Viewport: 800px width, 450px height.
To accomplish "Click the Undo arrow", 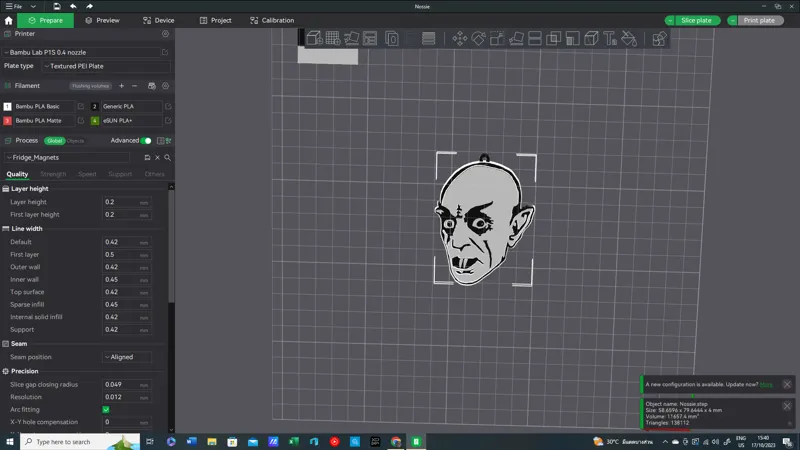I will coord(73,6).
